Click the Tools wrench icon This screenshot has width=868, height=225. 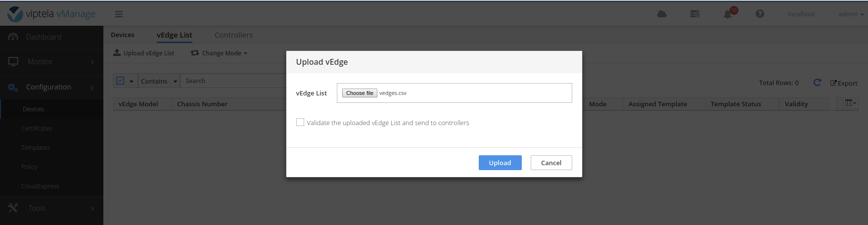click(13, 208)
